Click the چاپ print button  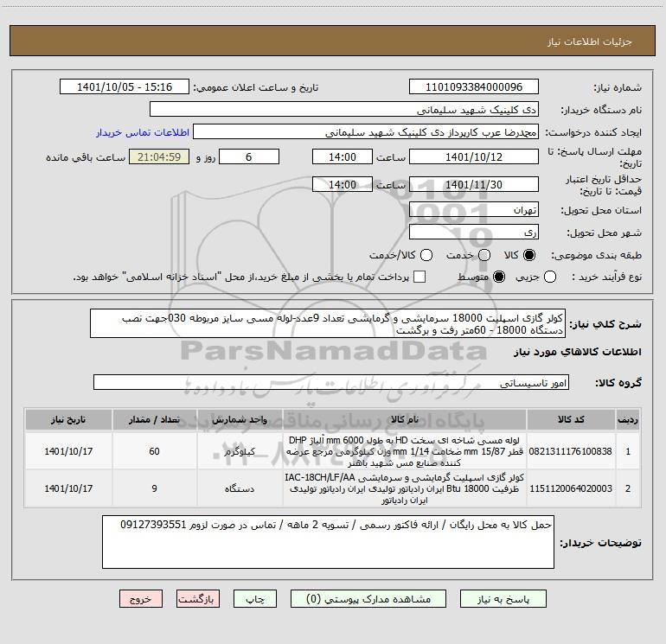pos(255,598)
